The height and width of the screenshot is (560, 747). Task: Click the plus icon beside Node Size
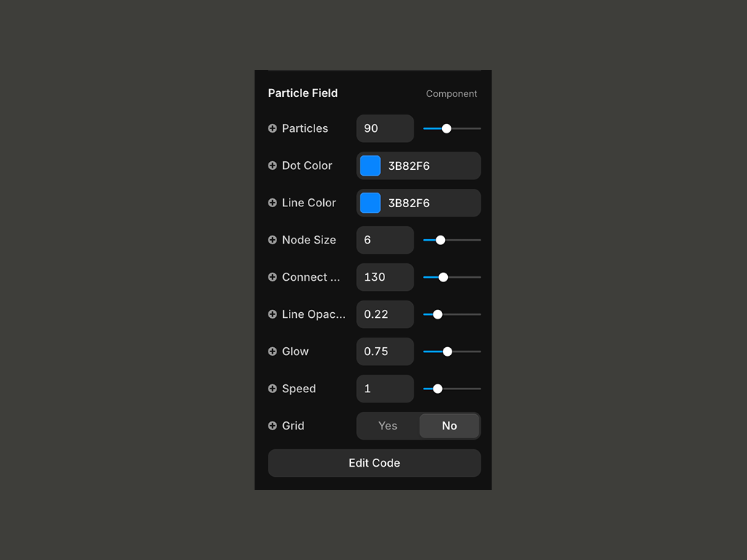tap(273, 240)
